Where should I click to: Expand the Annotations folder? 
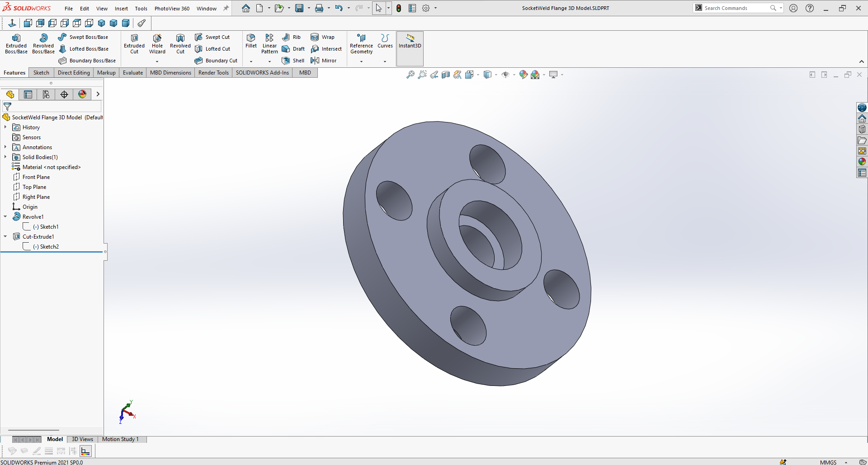click(x=5, y=147)
